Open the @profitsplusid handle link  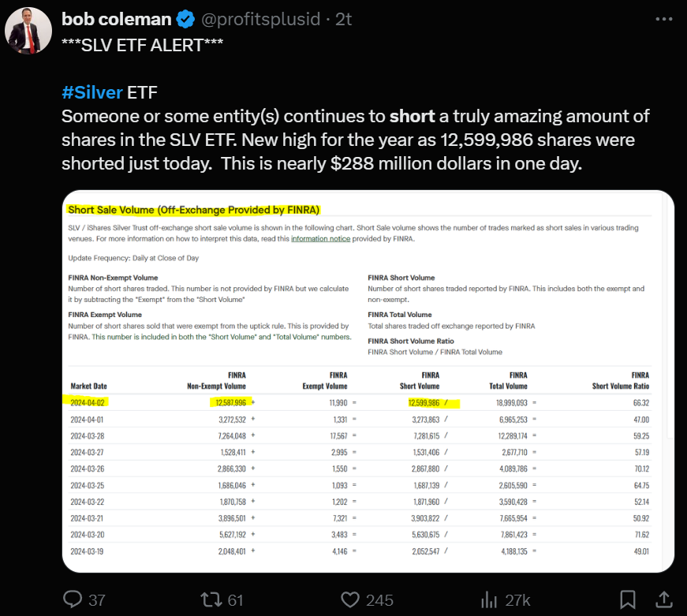261,19
